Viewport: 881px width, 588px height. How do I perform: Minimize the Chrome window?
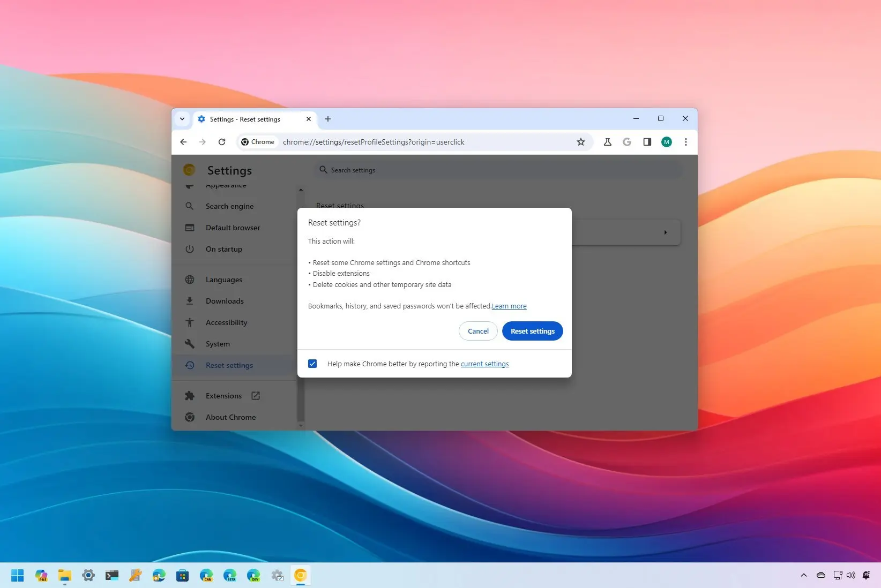636,118
